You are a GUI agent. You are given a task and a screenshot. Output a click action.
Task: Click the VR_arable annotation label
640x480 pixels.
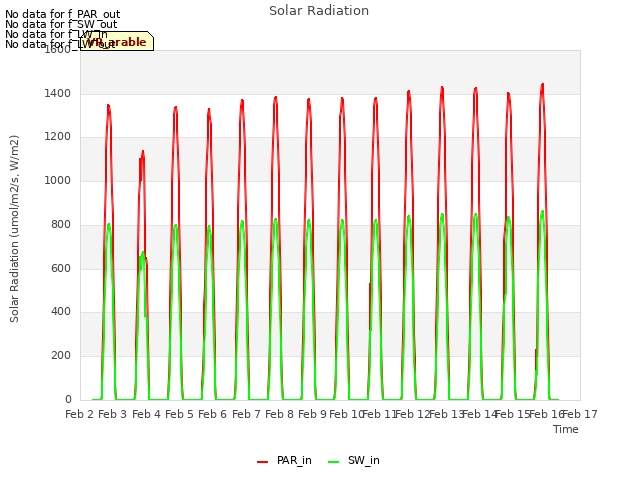(x=117, y=41)
